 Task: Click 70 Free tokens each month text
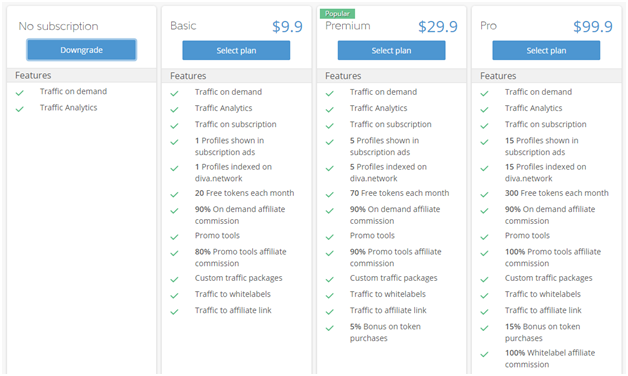pos(400,193)
